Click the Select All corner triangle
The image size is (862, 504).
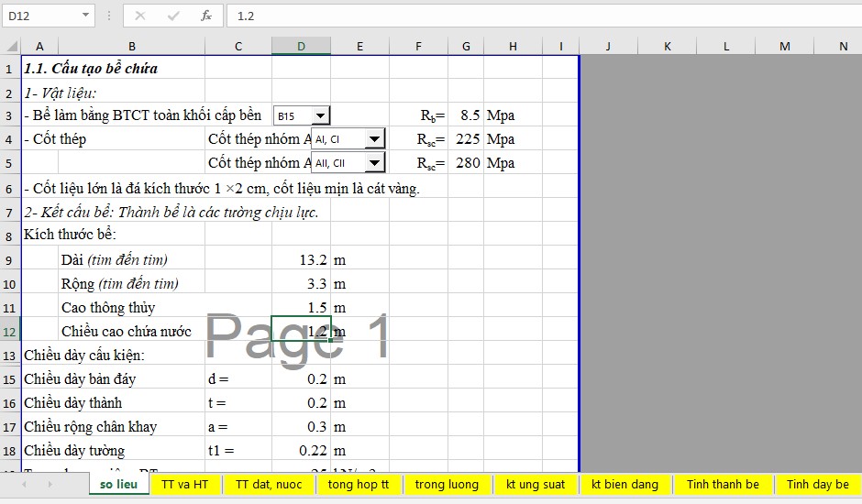[x=11, y=46]
